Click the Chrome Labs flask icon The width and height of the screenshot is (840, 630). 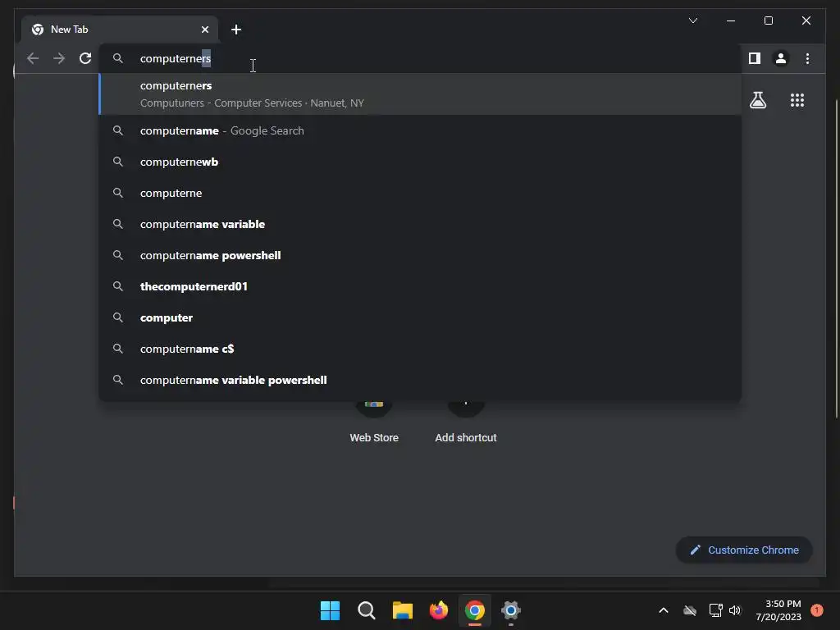[757, 100]
